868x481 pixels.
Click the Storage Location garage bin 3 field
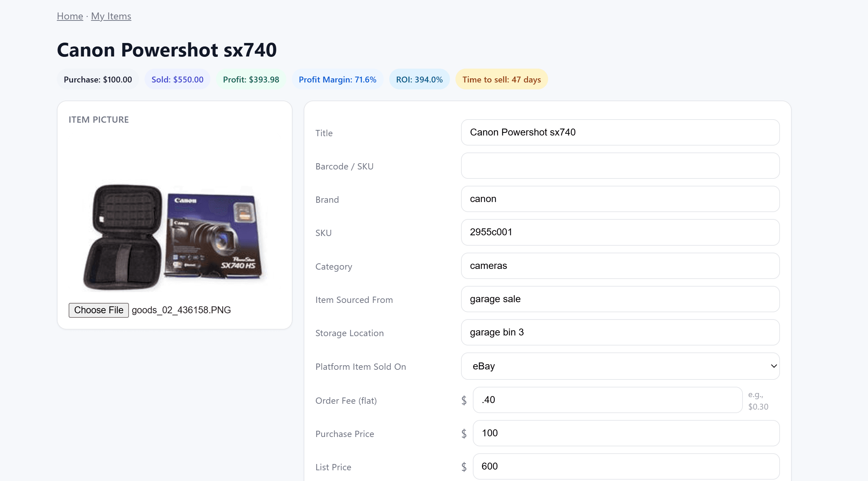[620, 332]
